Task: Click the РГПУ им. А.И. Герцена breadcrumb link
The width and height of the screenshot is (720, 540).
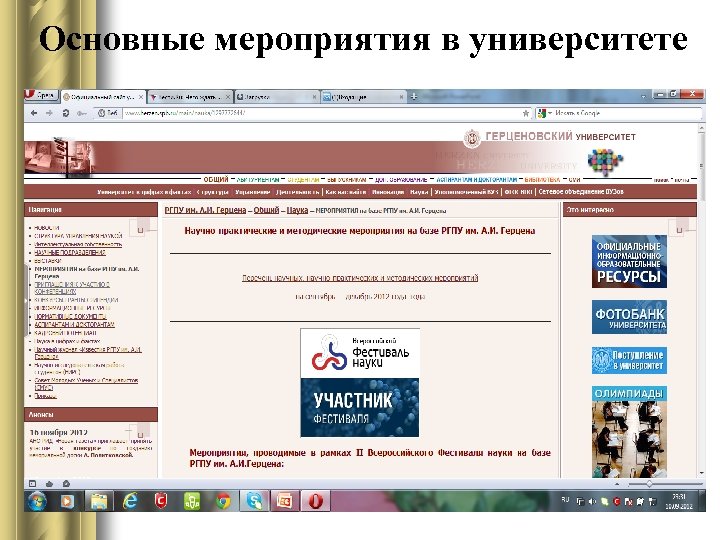Action: [205, 210]
